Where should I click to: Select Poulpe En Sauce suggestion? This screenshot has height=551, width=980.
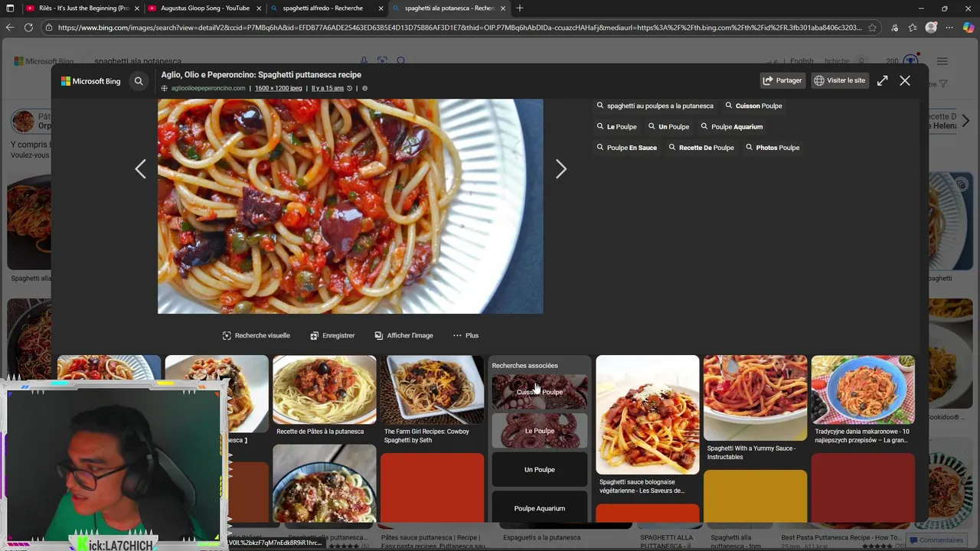click(x=626, y=147)
